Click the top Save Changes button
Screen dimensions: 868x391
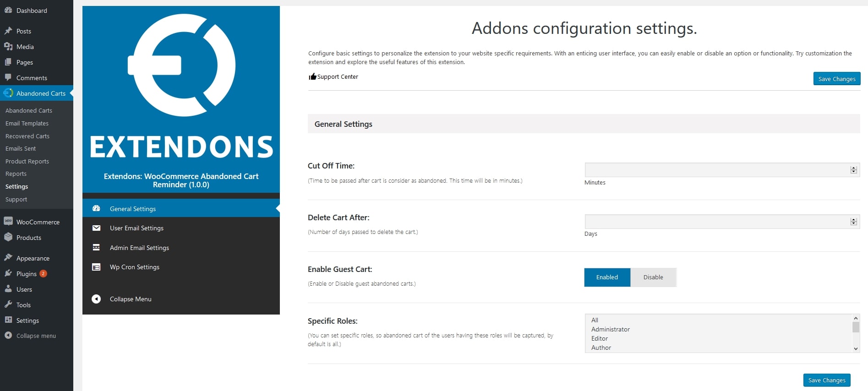point(836,79)
